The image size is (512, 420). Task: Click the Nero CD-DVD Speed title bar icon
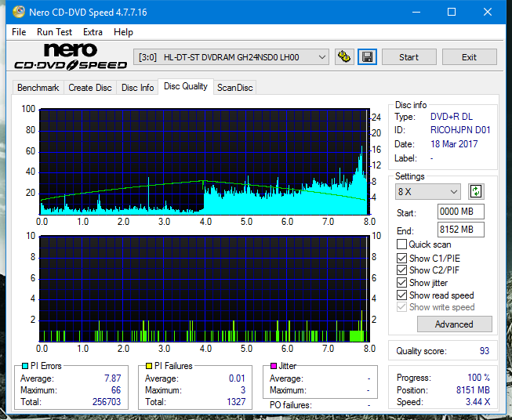(x=18, y=12)
